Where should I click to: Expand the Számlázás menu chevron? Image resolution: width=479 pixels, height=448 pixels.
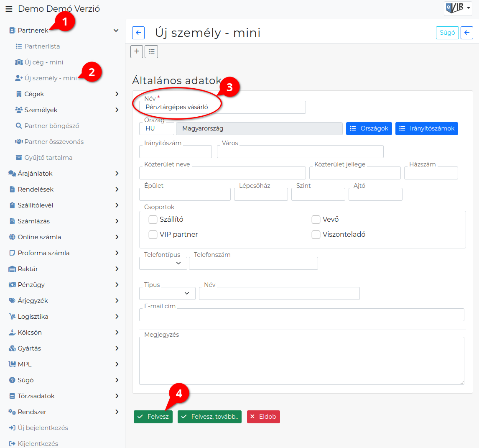117,221
